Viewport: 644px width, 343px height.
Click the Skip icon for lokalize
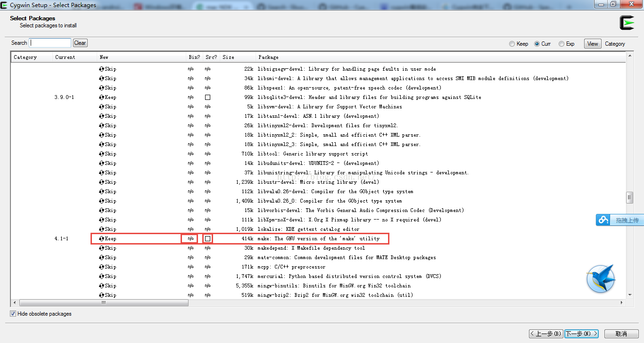point(101,229)
